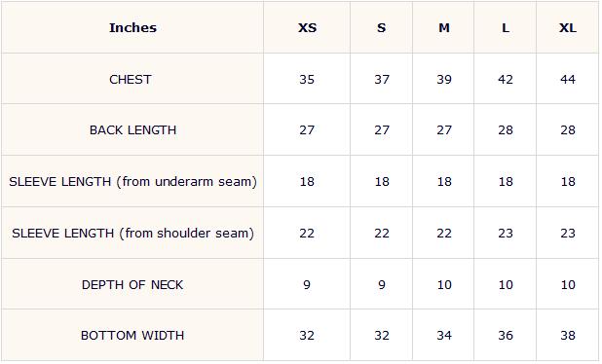Click chest value 39 for M
This screenshot has height=364, width=602.
pyautogui.click(x=444, y=80)
